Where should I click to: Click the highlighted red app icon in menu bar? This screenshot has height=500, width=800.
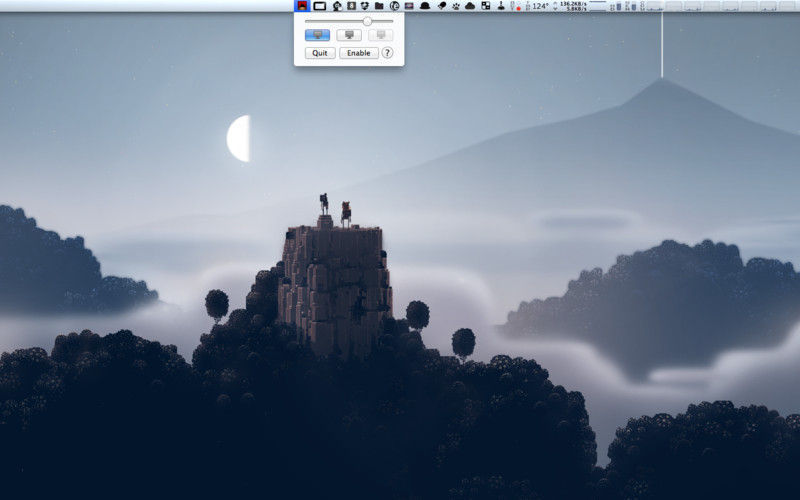coord(302,6)
